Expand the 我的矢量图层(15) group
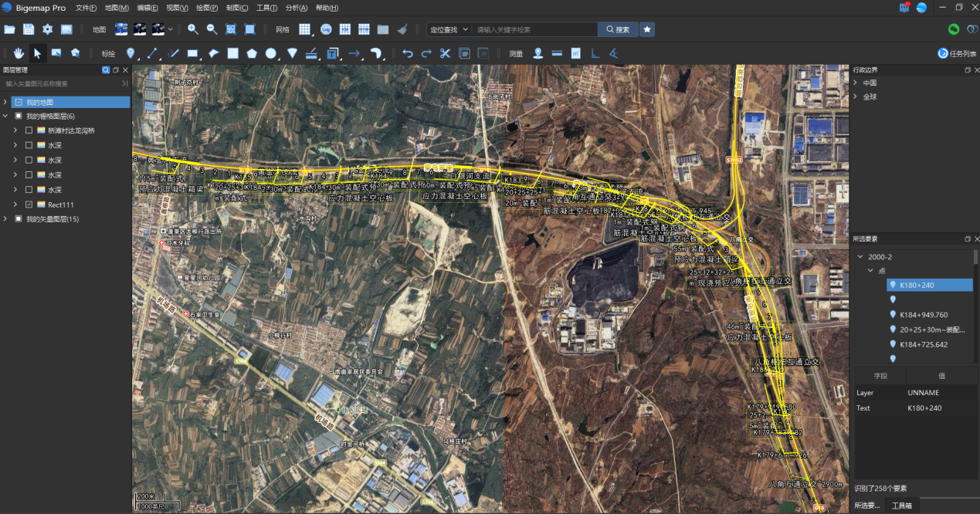This screenshot has width=980, height=514. pyautogui.click(x=6, y=219)
